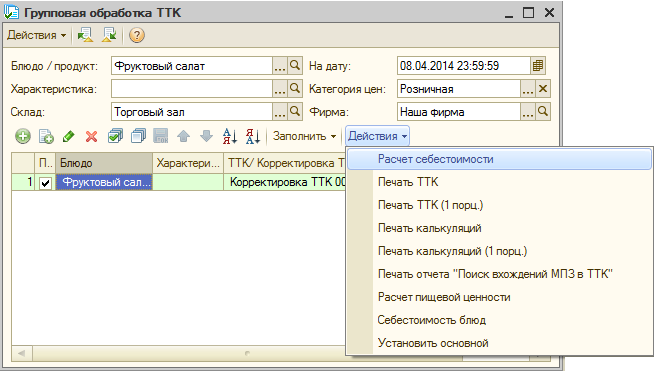Click the pencil edit row icon

(69, 136)
